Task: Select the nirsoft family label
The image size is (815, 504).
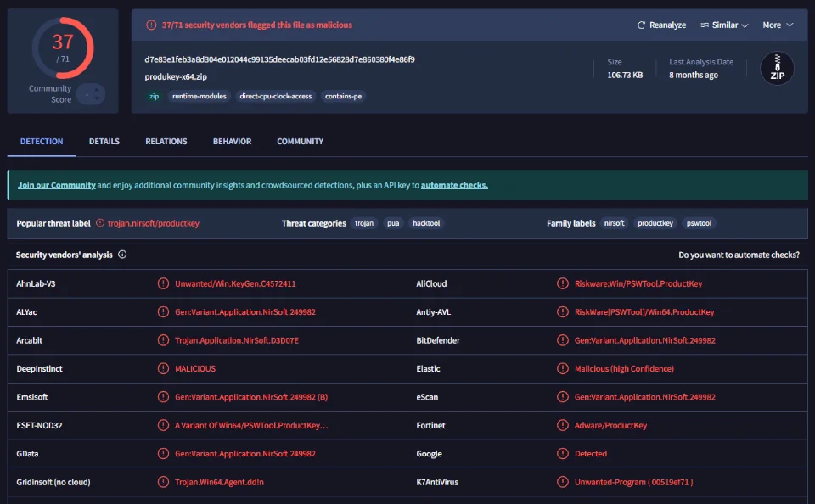Action: 614,223
